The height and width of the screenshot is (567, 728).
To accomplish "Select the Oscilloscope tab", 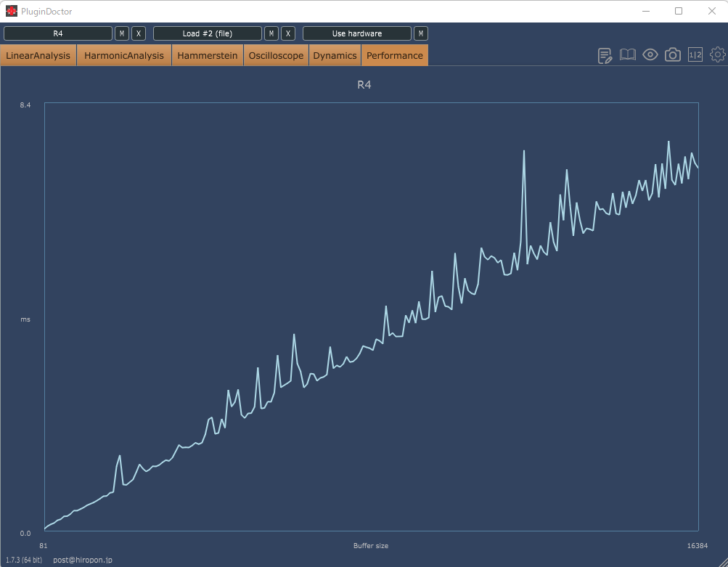I will click(x=276, y=55).
